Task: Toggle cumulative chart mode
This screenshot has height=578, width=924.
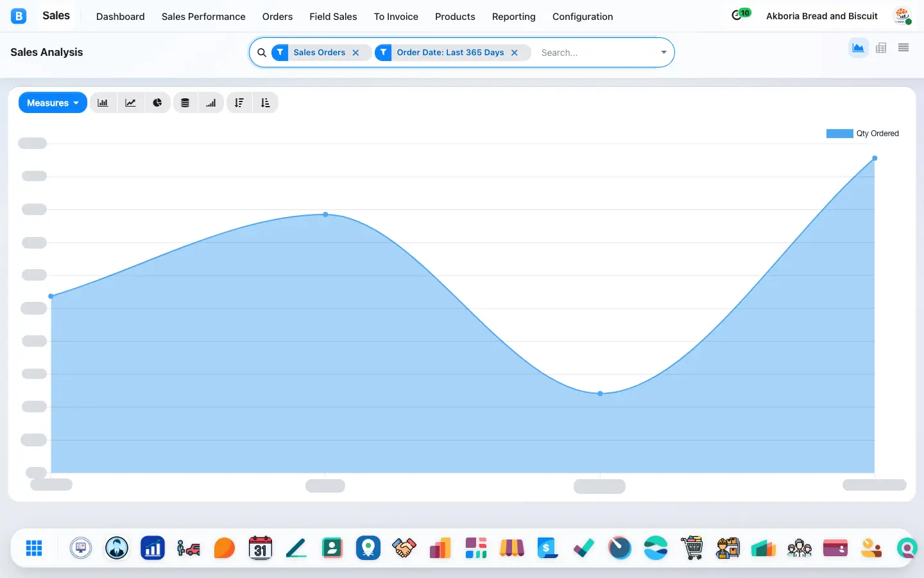Action: pyautogui.click(x=211, y=103)
